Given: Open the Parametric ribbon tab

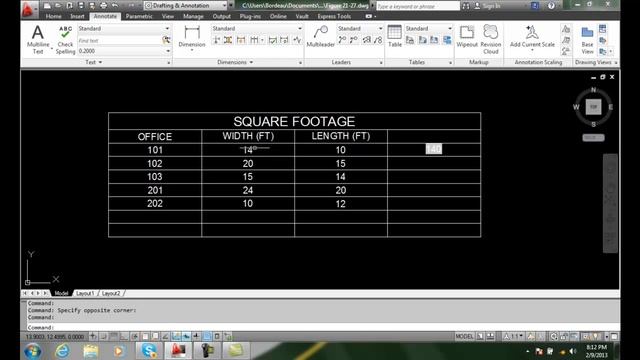Looking at the screenshot, I should (139, 16).
